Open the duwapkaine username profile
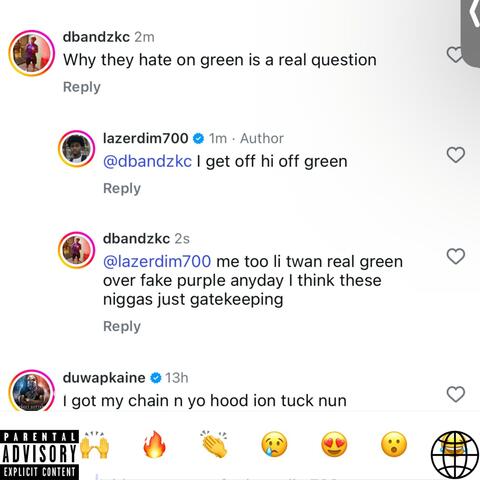The height and width of the screenshot is (480, 480). [x=104, y=378]
